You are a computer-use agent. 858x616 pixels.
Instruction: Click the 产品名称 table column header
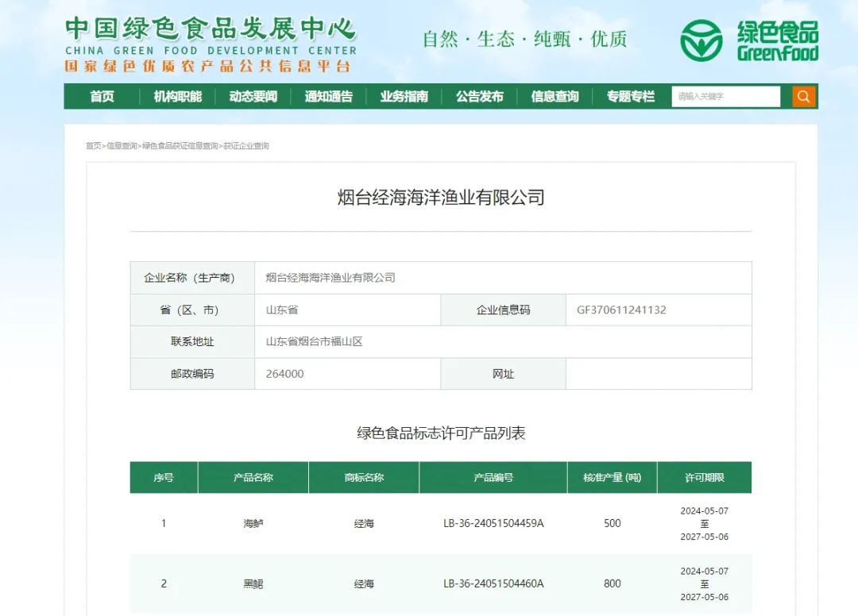253,478
